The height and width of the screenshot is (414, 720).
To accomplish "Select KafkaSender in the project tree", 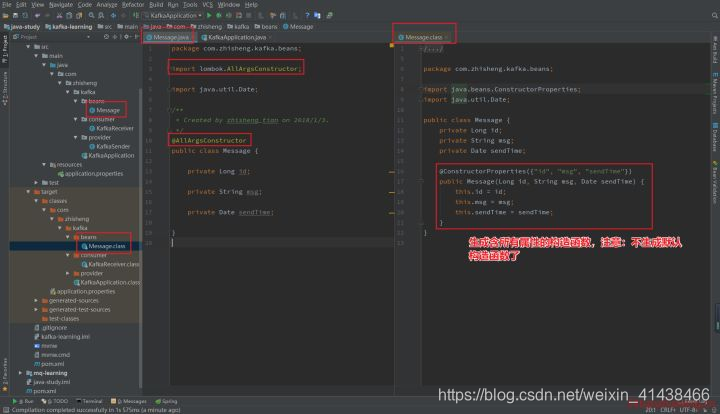I will tap(110, 146).
